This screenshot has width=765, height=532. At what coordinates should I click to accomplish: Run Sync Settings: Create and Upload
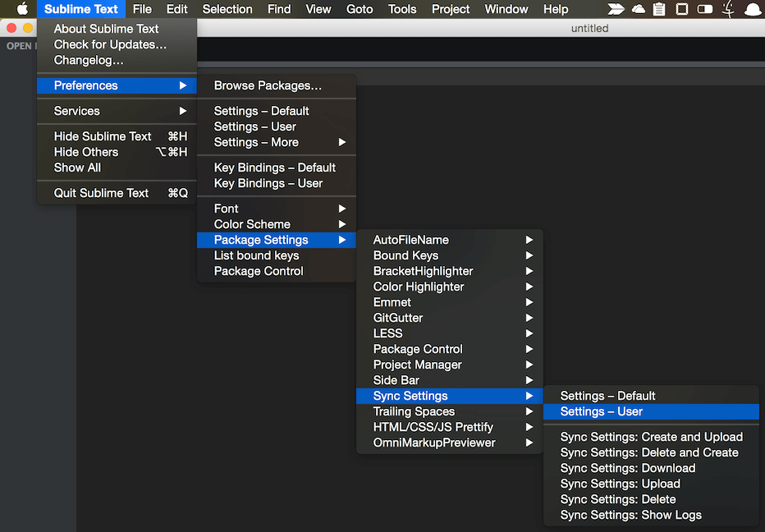point(652,437)
